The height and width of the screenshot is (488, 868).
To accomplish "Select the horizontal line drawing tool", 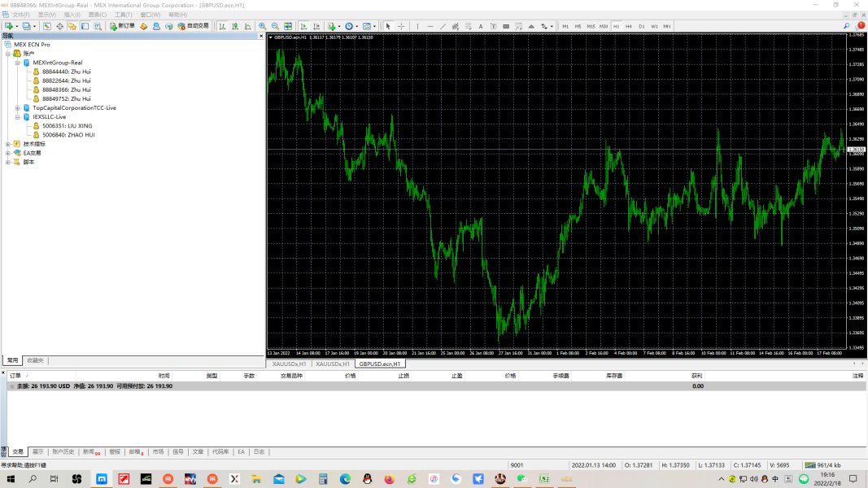I will [430, 26].
